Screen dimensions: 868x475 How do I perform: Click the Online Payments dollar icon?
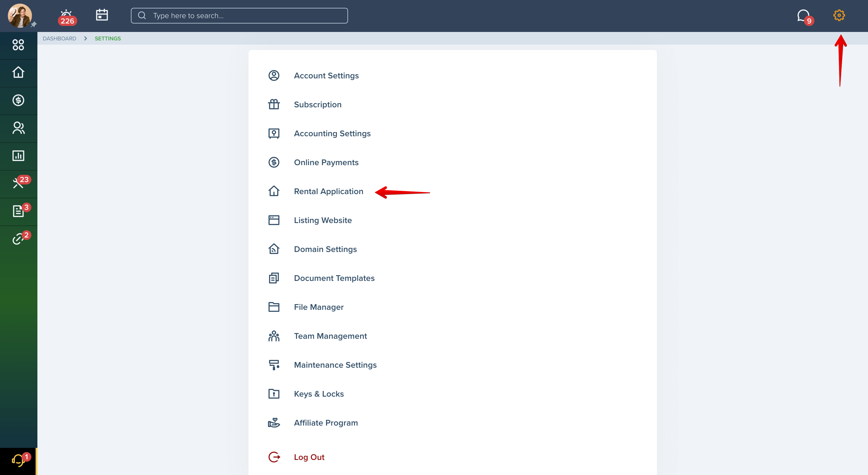[x=274, y=162]
